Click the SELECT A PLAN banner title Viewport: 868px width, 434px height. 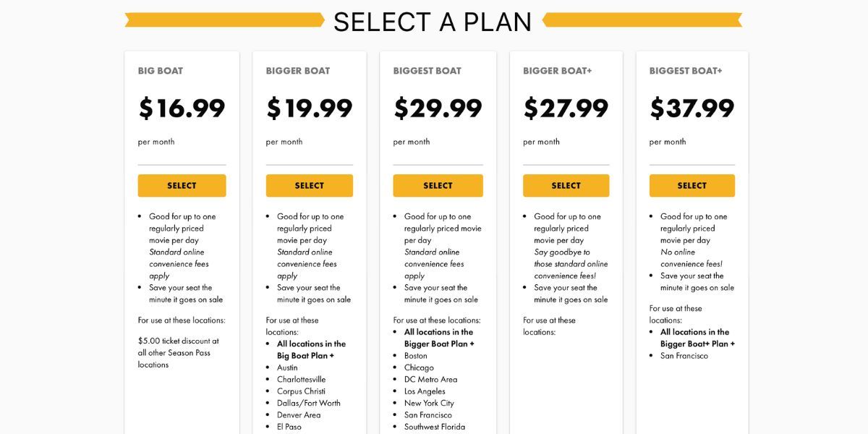point(433,22)
